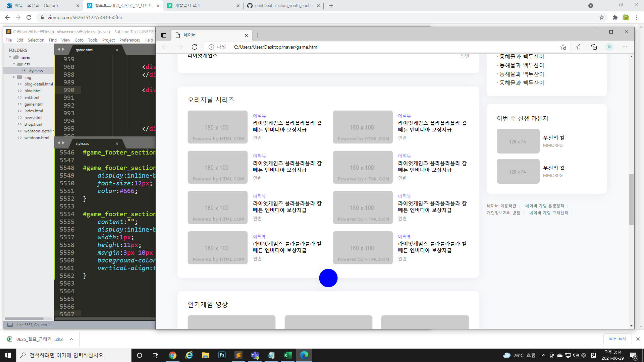Launch Photoshop from the taskbar

point(222,355)
